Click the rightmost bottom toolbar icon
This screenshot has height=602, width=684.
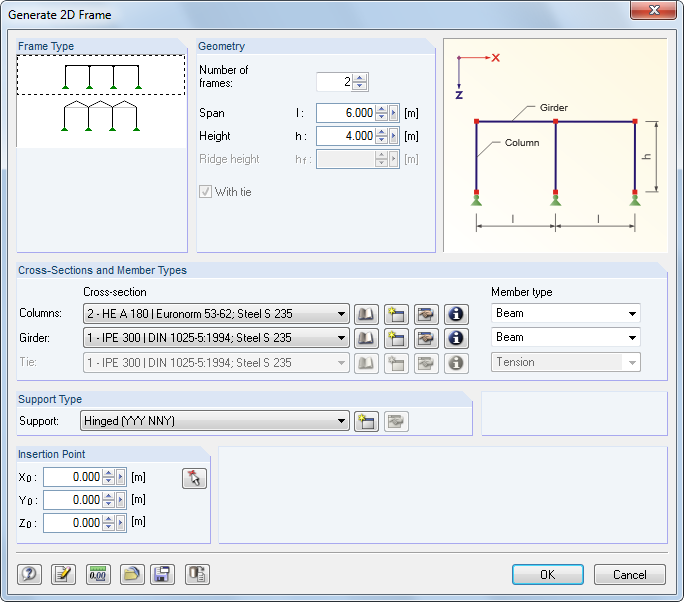point(197,574)
